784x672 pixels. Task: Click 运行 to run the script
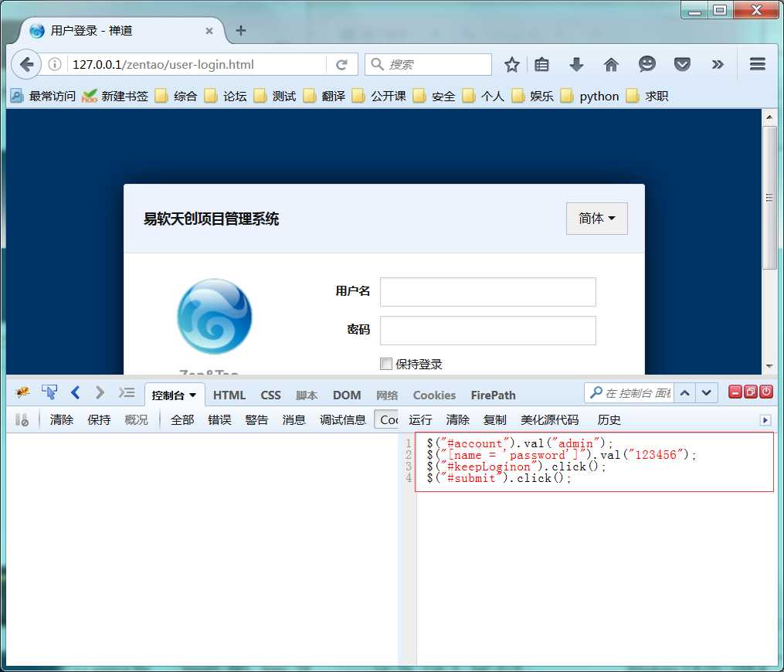click(420, 420)
